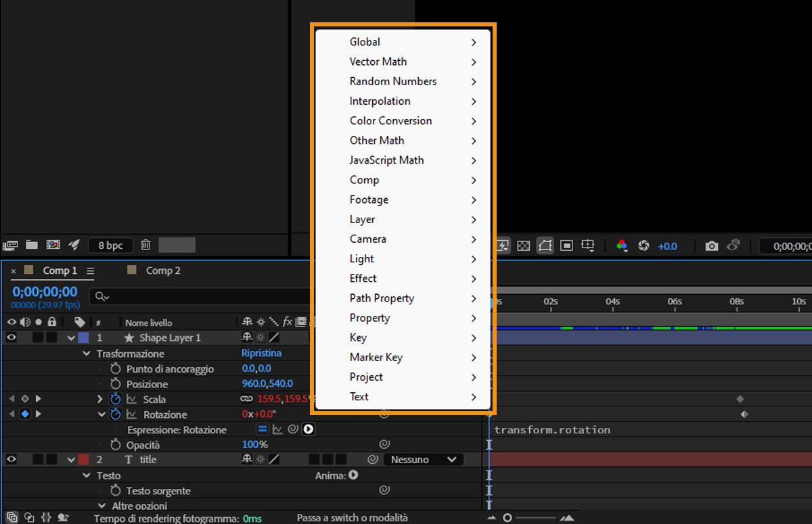Click the blue label swatch of Shape Layer 1
Image resolution: width=812 pixels, height=524 pixels.
tap(83, 337)
